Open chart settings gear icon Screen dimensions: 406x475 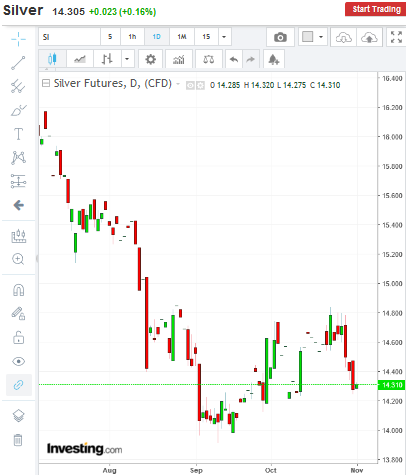(150, 59)
